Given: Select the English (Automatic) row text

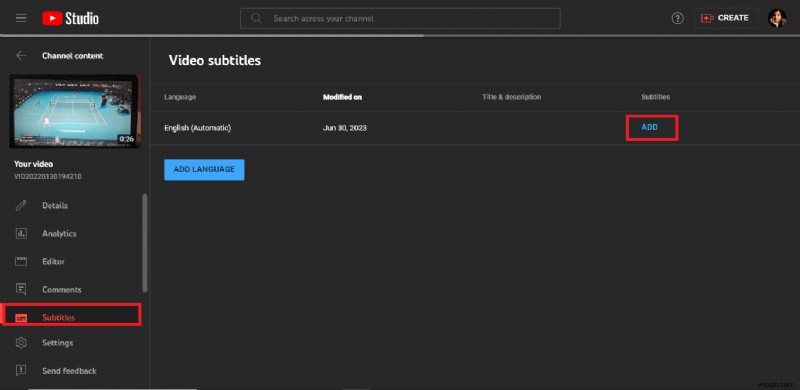Looking at the screenshot, I should (197, 128).
